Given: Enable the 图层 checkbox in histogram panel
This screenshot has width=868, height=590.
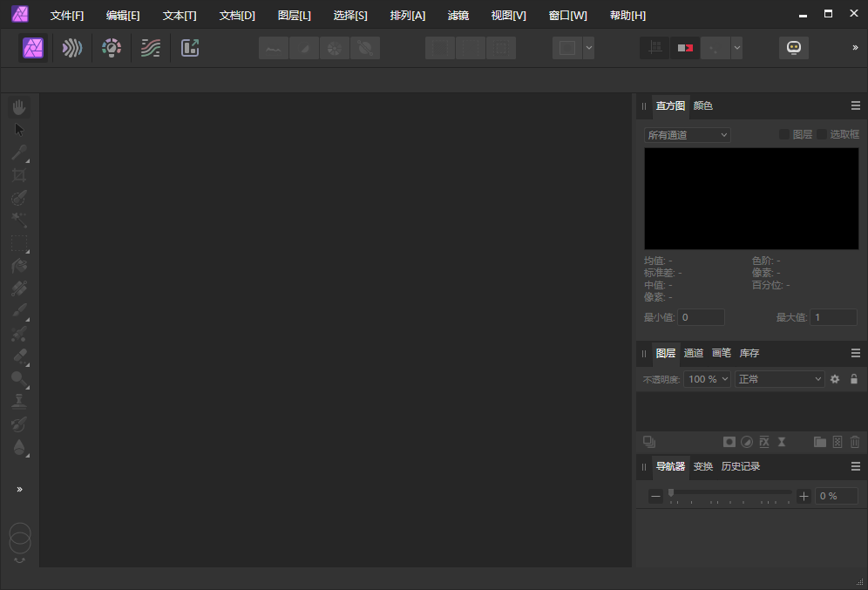Looking at the screenshot, I should pyautogui.click(x=783, y=133).
